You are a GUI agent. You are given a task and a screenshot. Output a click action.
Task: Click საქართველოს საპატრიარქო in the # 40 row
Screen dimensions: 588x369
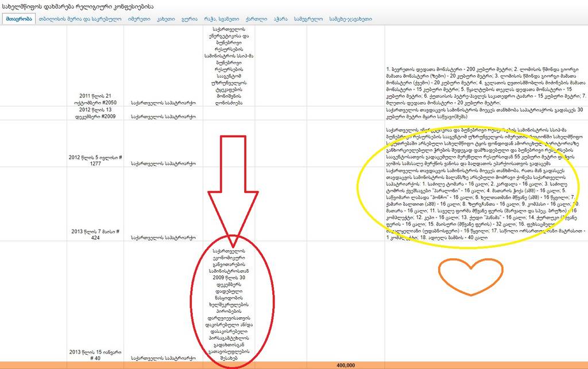(164, 359)
